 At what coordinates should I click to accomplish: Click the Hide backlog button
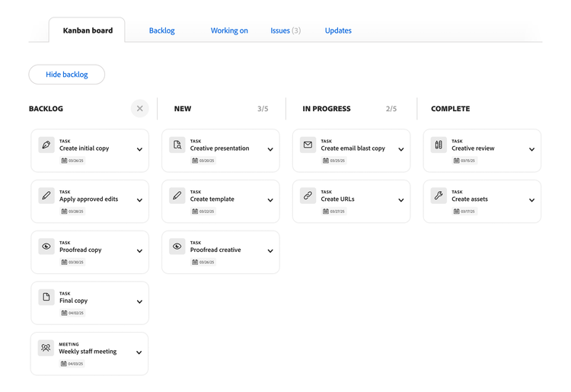click(67, 75)
